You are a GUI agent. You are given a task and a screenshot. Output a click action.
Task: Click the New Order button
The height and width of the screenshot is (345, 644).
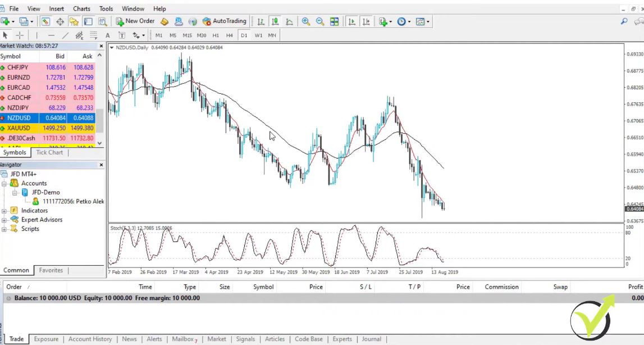[135, 21]
